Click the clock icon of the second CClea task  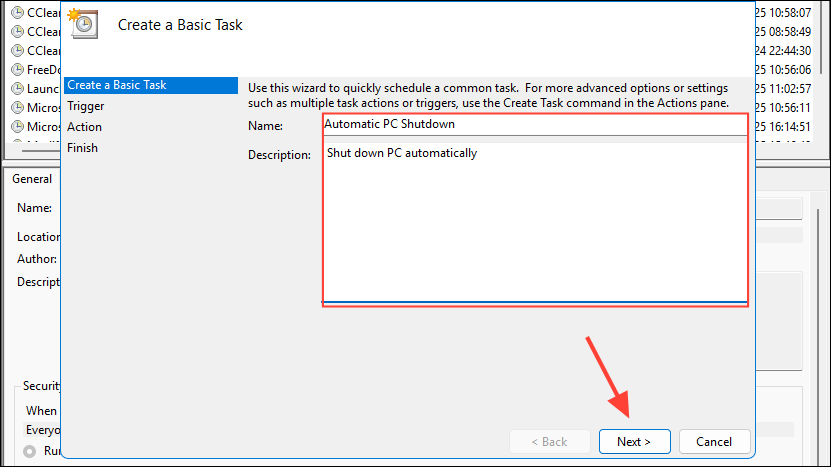17,31
